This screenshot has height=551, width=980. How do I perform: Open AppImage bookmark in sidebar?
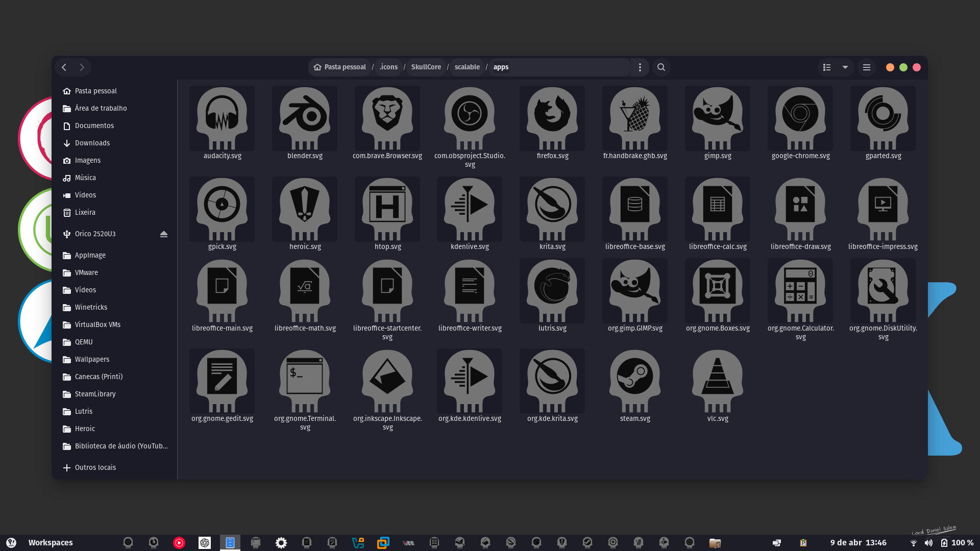pos(115,255)
